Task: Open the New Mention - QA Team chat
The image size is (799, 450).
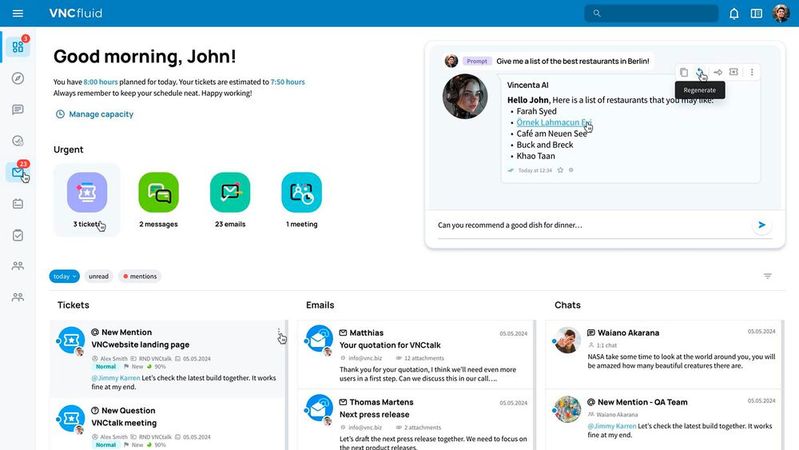Action: pyautogui.click(x=664, y=420)
